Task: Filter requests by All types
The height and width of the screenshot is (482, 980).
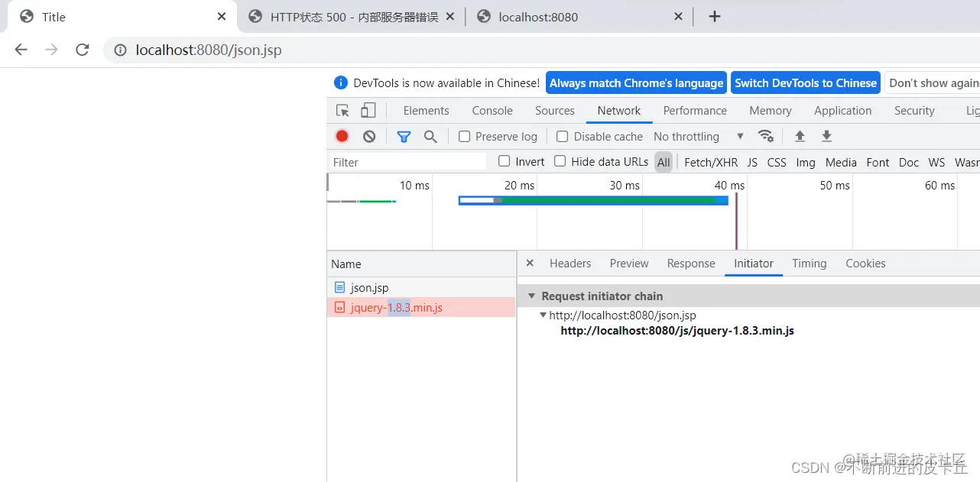Action: (x=664, y=162)
